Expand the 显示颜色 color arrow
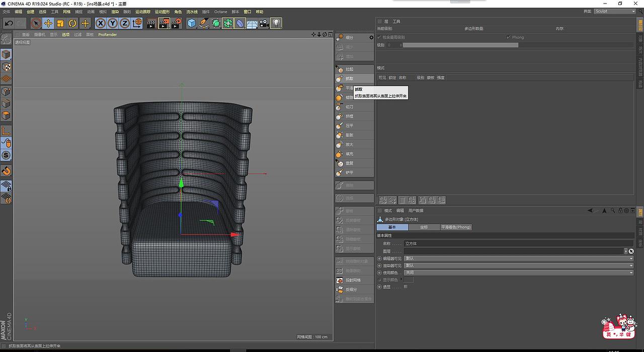The width and height of the screenshot is (644, 352). [x=401, y=279]
